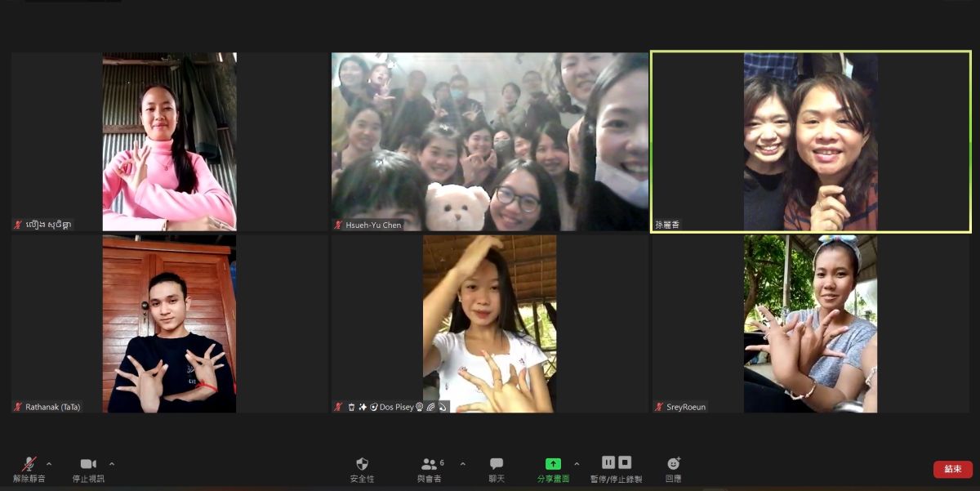Stop the recording with the square button

625,462
